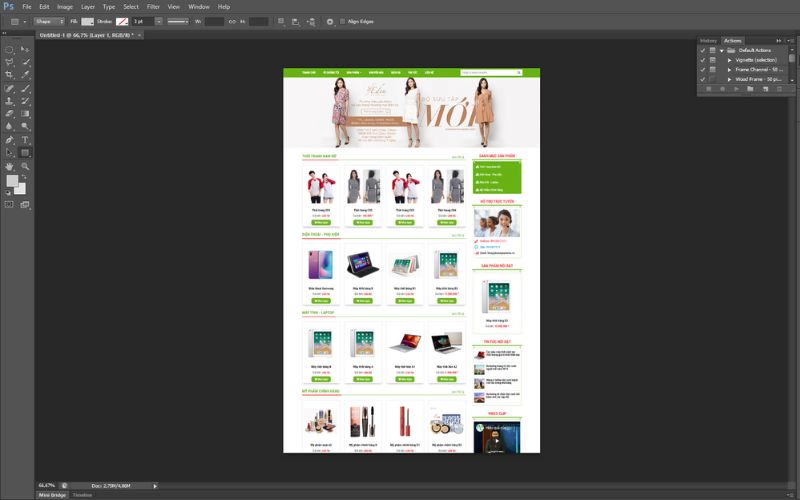The width and height of the screenshot is (800, 500).
Task: Click the Create new action icon
Action: [765, 89]
